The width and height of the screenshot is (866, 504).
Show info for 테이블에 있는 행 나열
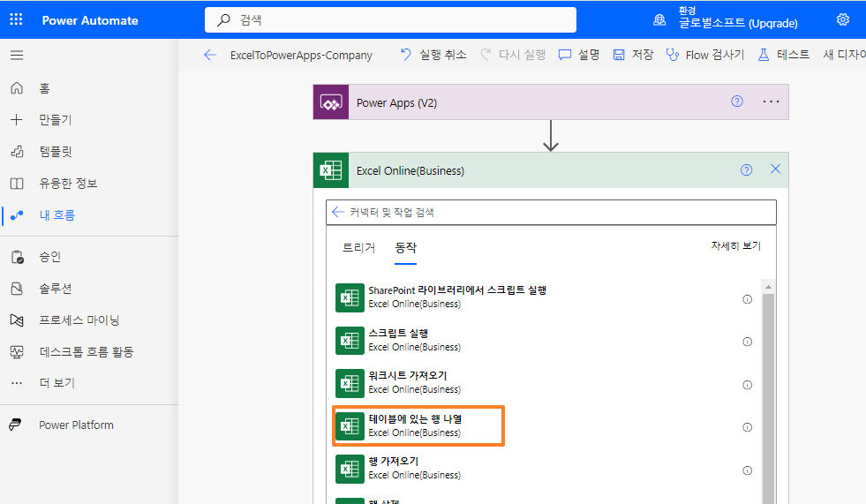coord(747,427)
